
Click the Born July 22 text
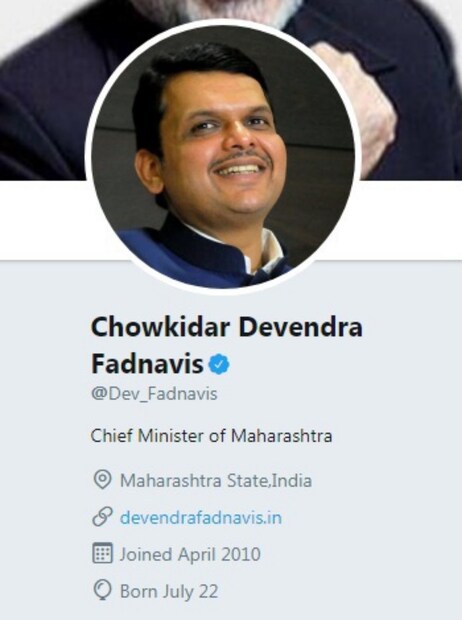pyautogui.click(x=169, y=591)
